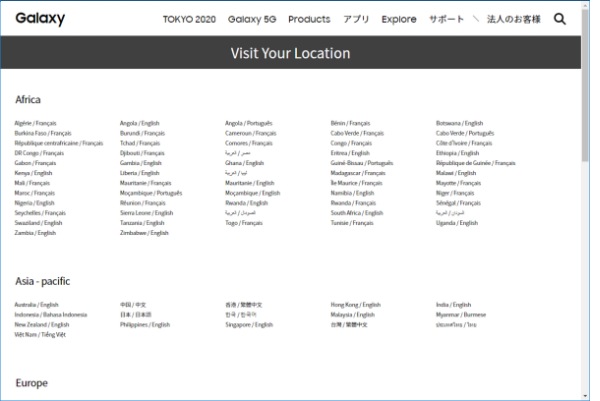This screenshot has width=600, height=401.
Task: Visit Sénégal / Français
Action: click(x=458, y=203)
